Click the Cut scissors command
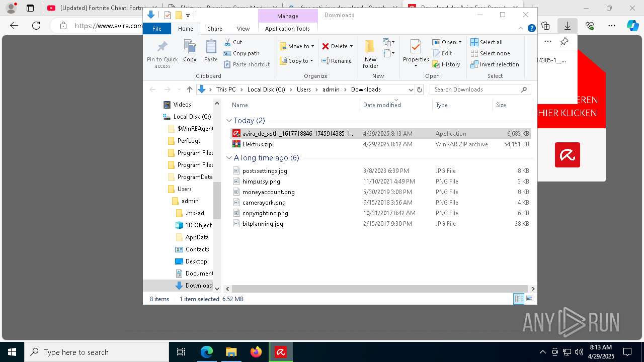The image size is (644, 362). pyautogui.click(x=233, y=42)
